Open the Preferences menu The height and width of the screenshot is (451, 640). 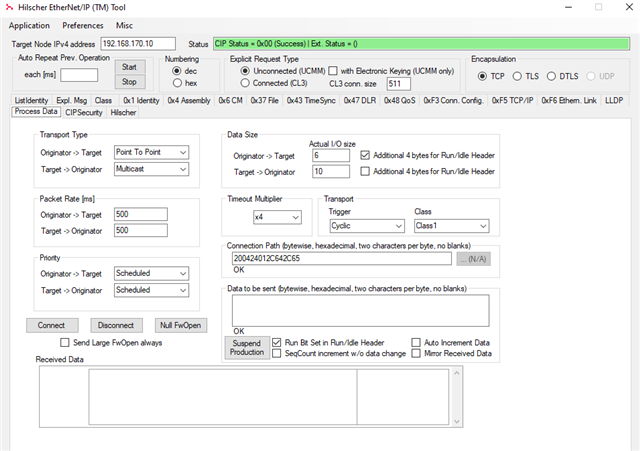click(x=82, y=25)
